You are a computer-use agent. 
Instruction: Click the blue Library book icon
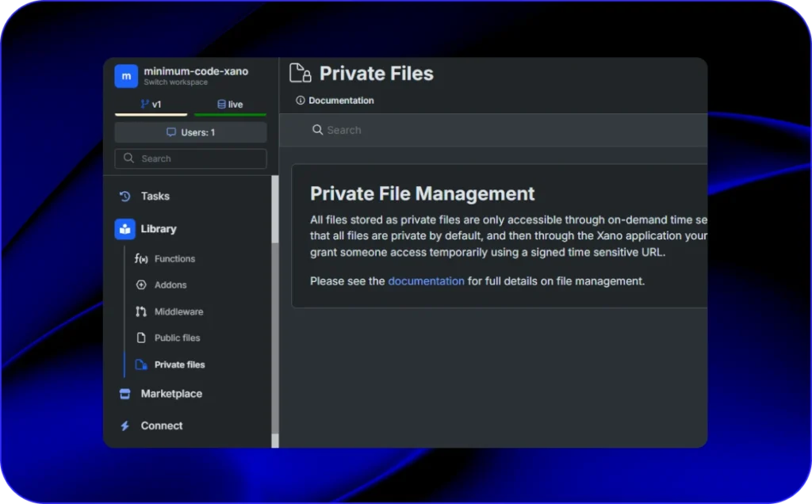point(125,229)
